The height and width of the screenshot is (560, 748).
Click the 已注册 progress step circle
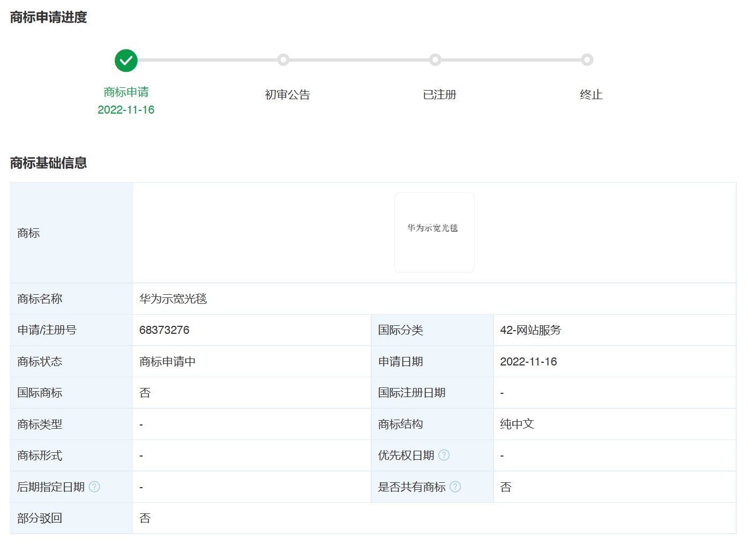click(435, 60)
